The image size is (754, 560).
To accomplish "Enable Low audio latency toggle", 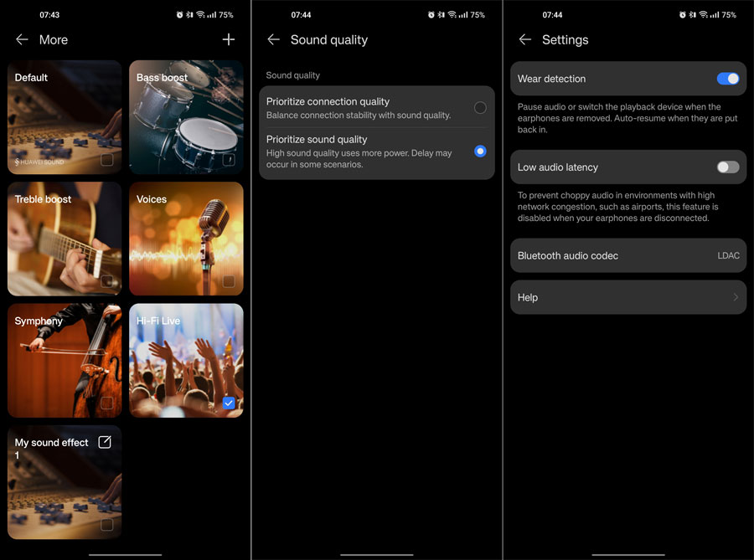I will pyautogui.click(x=728, y=167).
